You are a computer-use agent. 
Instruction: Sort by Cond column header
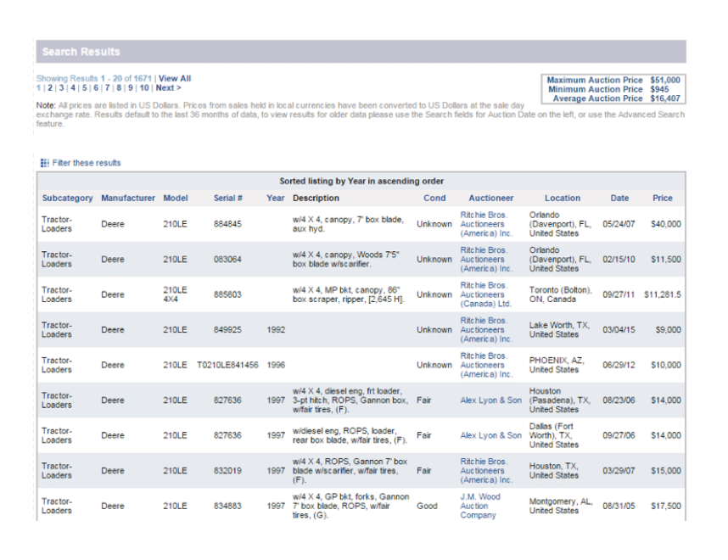tap(434, 199)
